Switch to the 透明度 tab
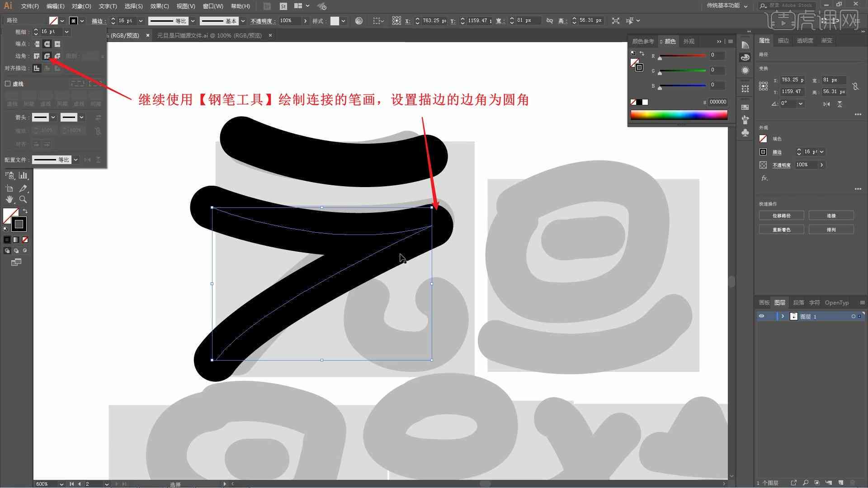Viewport: 868px width, 488px height. [x=805, y=41]
